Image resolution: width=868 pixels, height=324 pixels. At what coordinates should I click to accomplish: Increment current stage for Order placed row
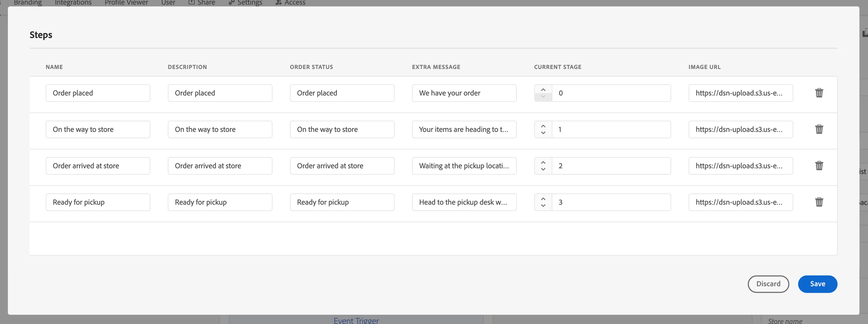point(543,89)
